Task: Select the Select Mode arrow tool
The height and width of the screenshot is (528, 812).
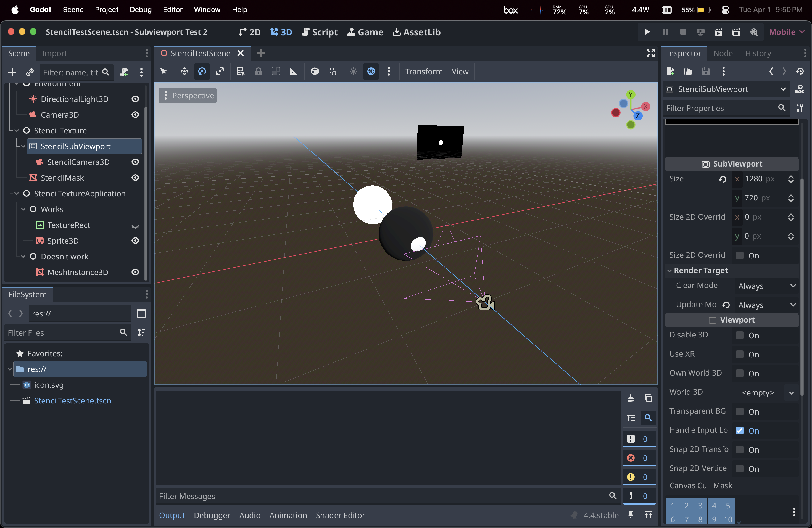Action: (x=164, y=71)
